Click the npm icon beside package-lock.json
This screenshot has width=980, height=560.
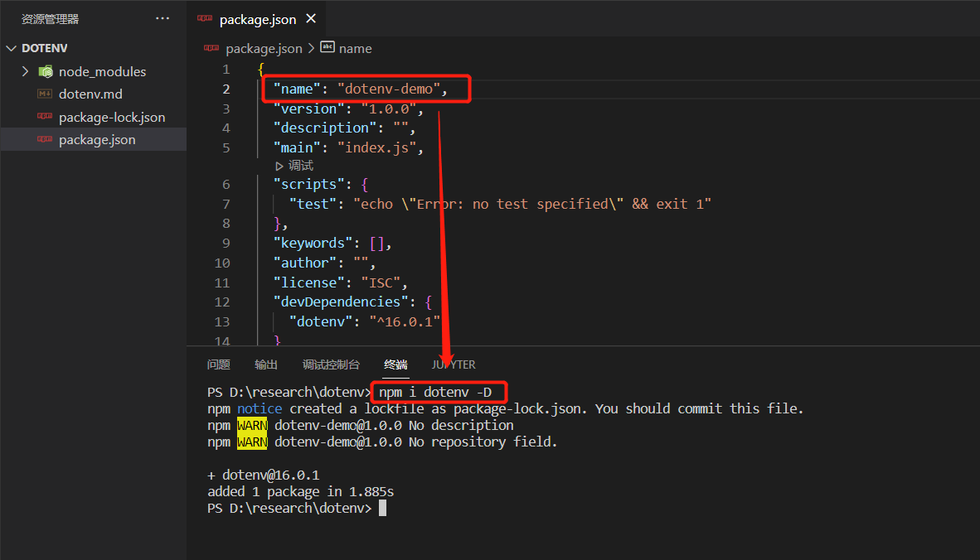(x=46, y=118)
